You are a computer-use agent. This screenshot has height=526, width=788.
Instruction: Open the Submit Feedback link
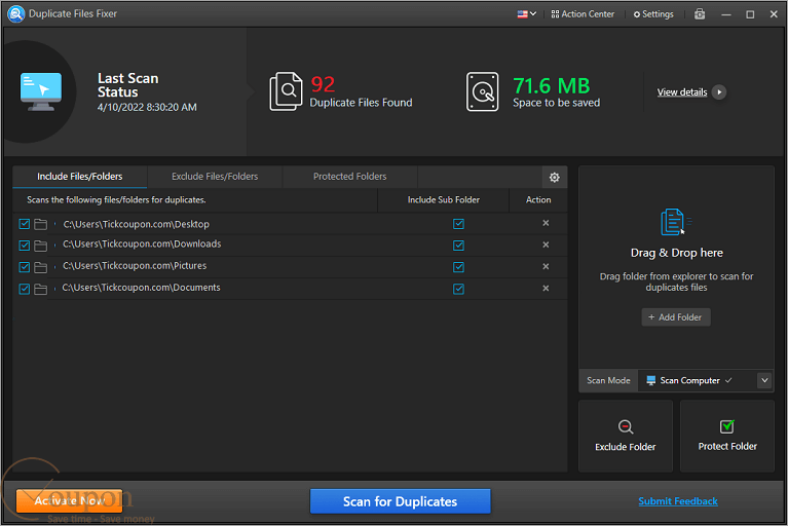click(x=678, y=501)
